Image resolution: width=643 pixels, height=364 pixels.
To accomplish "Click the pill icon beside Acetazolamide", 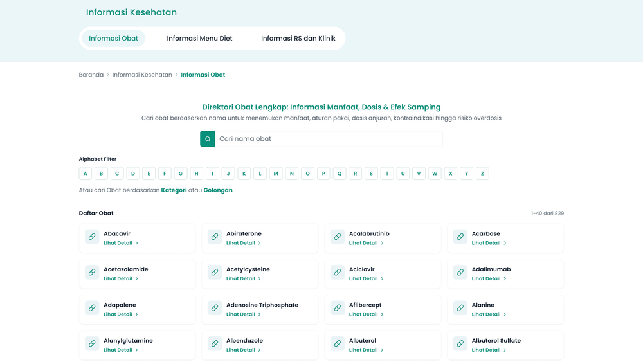I will tap(92, 273).
